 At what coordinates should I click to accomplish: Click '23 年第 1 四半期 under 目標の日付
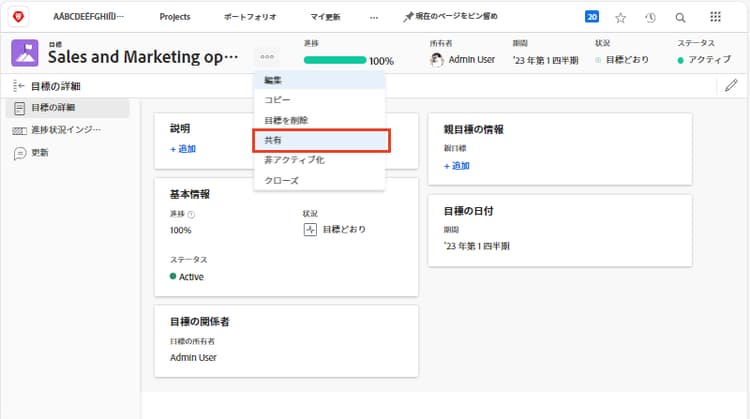(x=476, y=246)
